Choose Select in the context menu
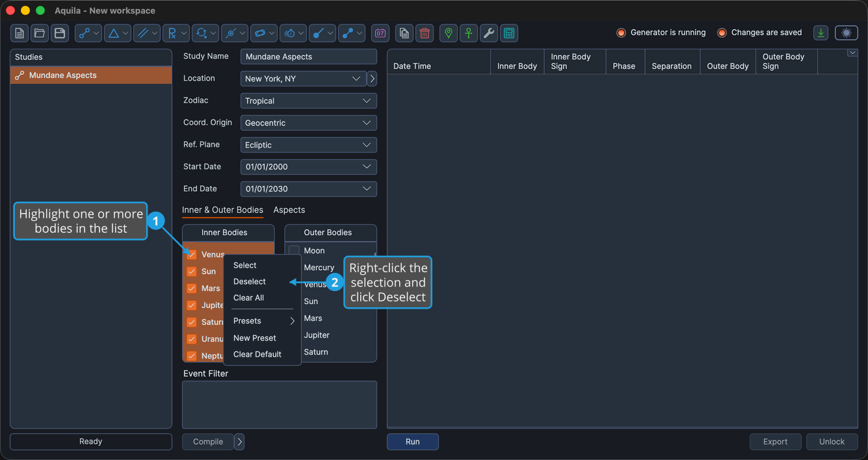 (245, 265)
